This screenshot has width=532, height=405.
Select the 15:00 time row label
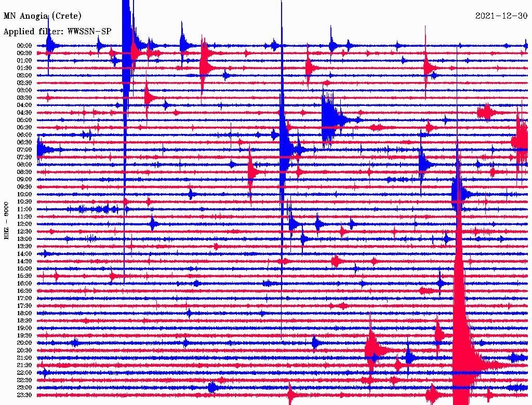[x=24, y=268]
